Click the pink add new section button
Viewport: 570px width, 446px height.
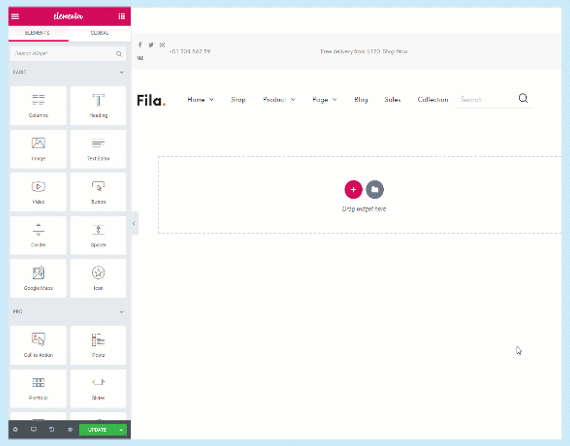(353, 189)
